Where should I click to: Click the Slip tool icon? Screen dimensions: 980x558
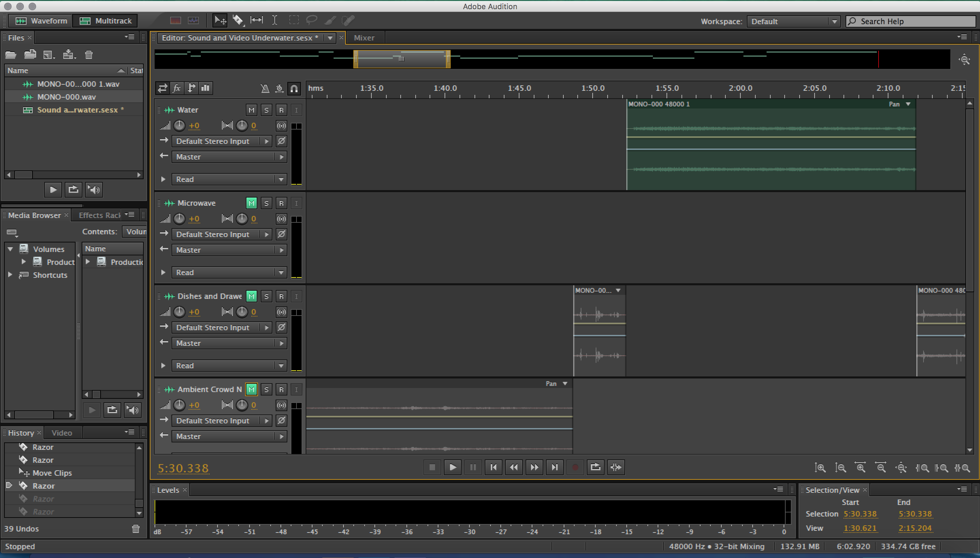256,20
